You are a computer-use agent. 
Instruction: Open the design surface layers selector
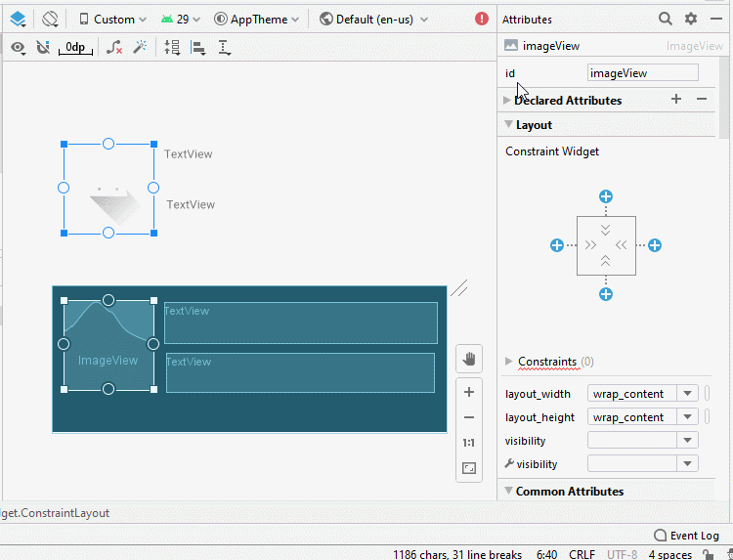click(19, 20)
